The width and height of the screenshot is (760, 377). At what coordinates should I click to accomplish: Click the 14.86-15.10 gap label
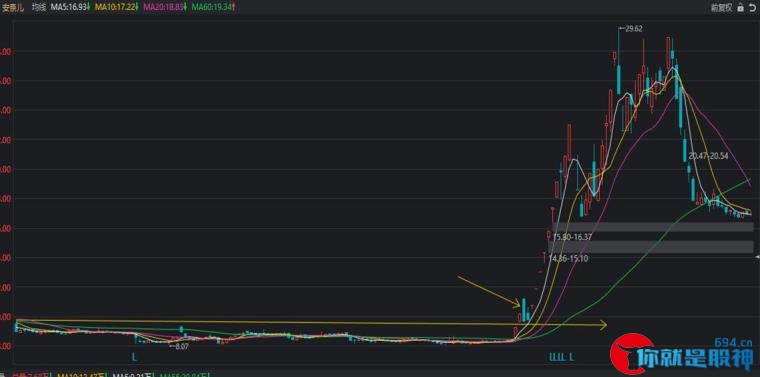(x=568, y=259)
